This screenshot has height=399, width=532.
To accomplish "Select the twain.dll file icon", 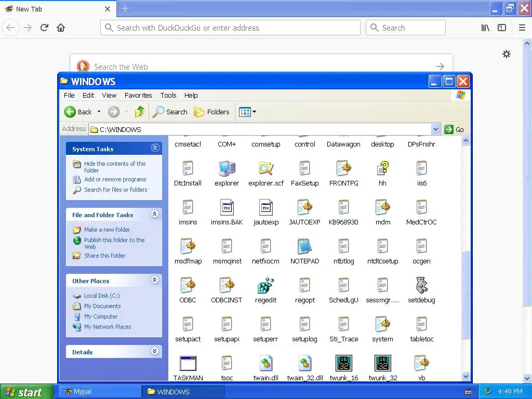I will [x=265, y=363].
